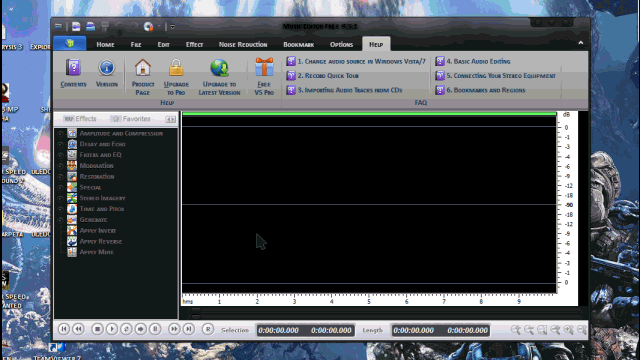Switch to the Edit ribbon tab
The image size is (640, 360).
tap(164, 44)
